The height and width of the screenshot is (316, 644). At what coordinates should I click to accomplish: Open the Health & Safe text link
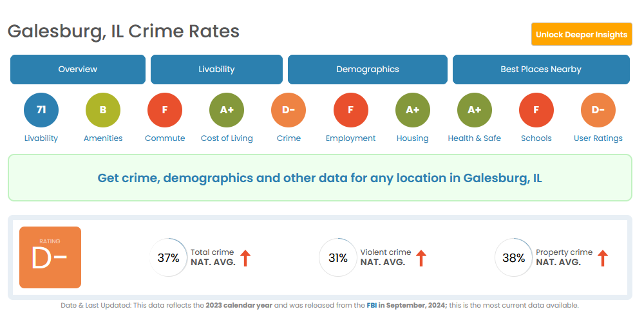(x=475, y=138)
